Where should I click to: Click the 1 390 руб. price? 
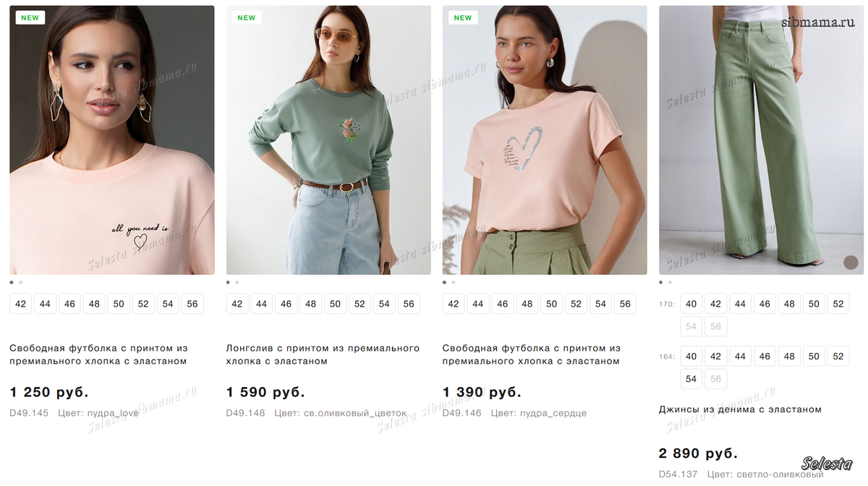click(482, 393)
